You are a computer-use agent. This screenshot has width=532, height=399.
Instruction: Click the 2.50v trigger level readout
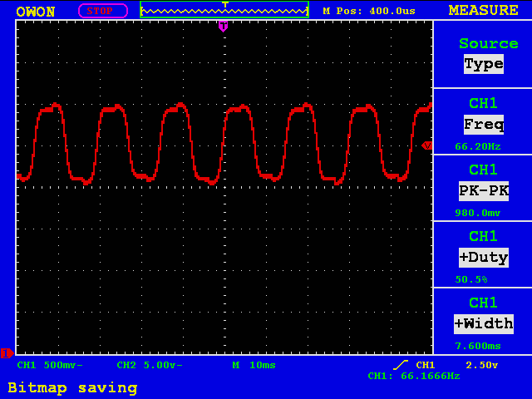pos(482,366)
